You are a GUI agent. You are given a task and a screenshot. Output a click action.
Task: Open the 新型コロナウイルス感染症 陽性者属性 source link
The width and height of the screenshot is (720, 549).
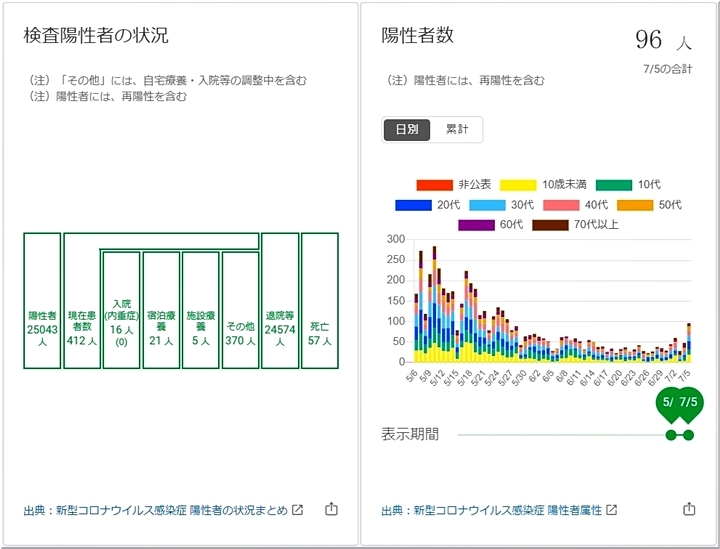[491, 510]
